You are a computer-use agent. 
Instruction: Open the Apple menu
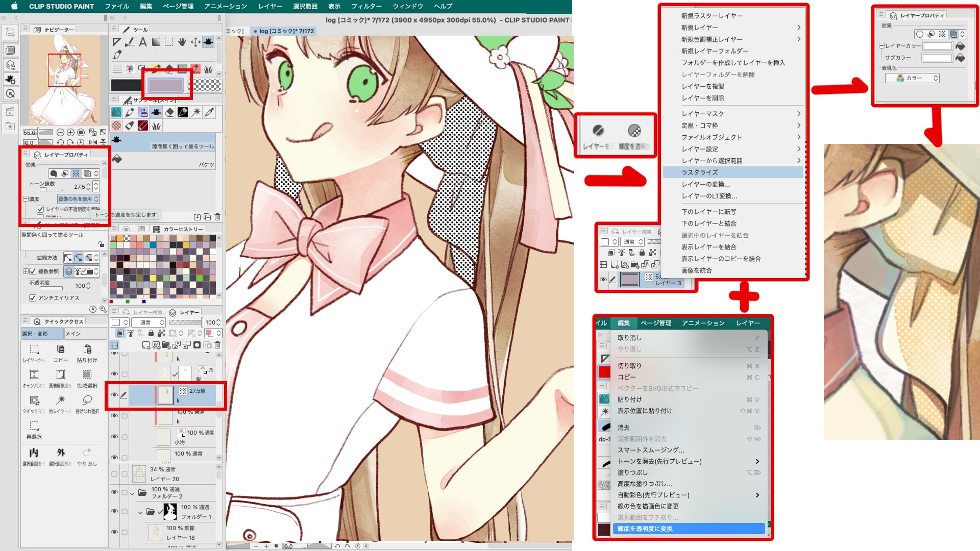[14, 6]
